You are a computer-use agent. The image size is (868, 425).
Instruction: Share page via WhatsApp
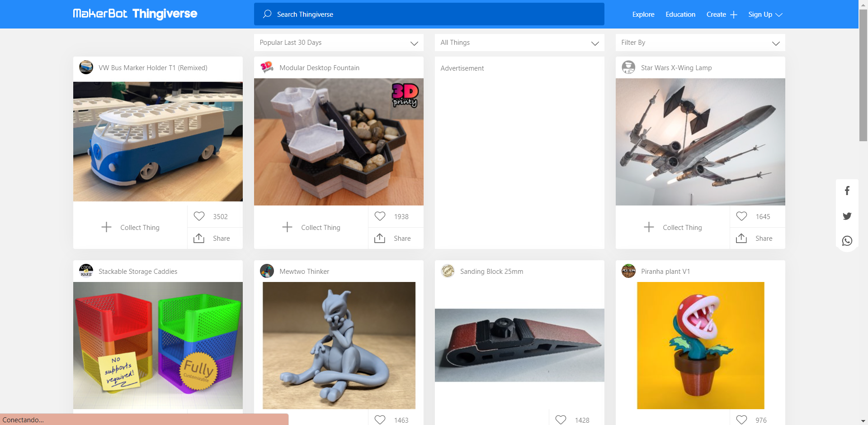click(847, 241)
